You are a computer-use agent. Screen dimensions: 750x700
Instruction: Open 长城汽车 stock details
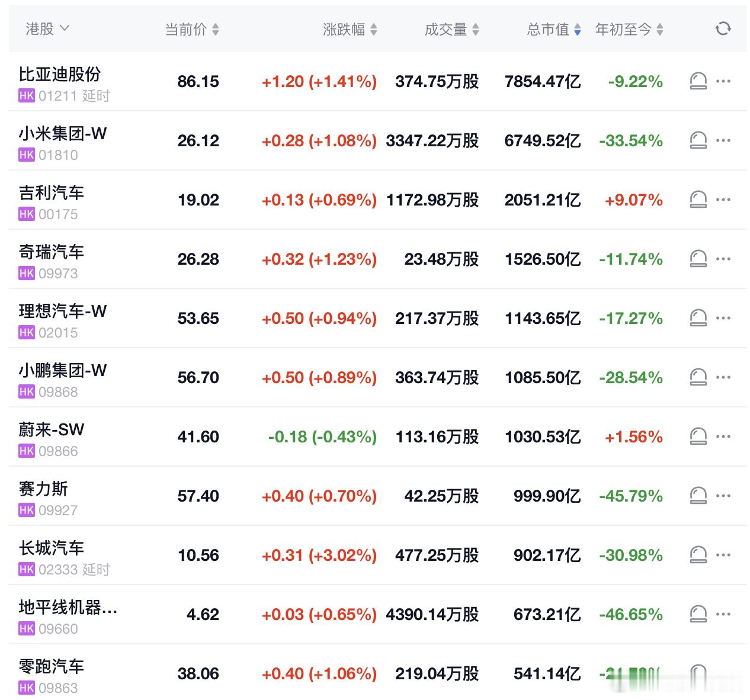pos(51,548)
